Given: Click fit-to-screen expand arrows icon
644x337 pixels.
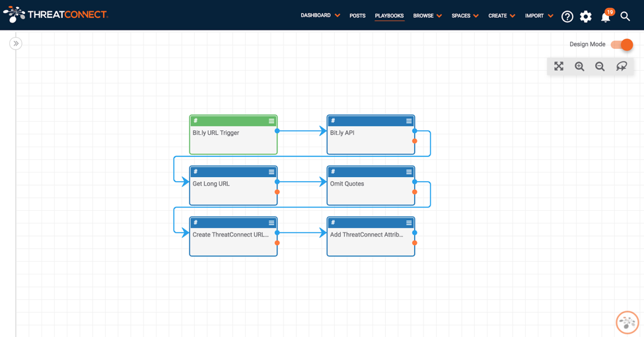Looking at the screenshot, I should pos(559,66).
